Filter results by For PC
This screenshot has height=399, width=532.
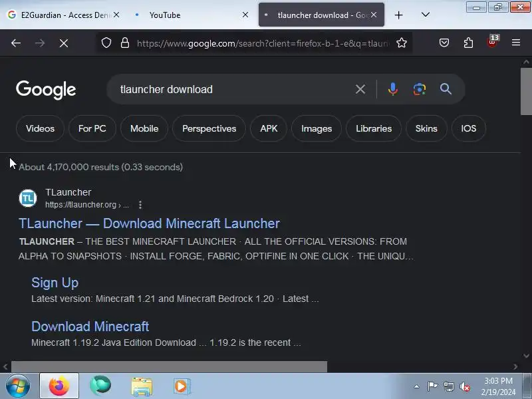pos(92,128)
